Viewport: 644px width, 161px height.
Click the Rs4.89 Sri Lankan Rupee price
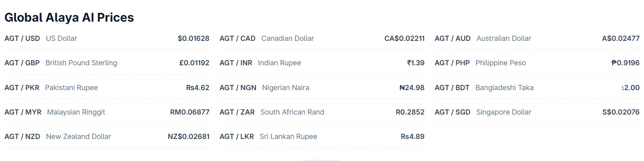point(413,137)
